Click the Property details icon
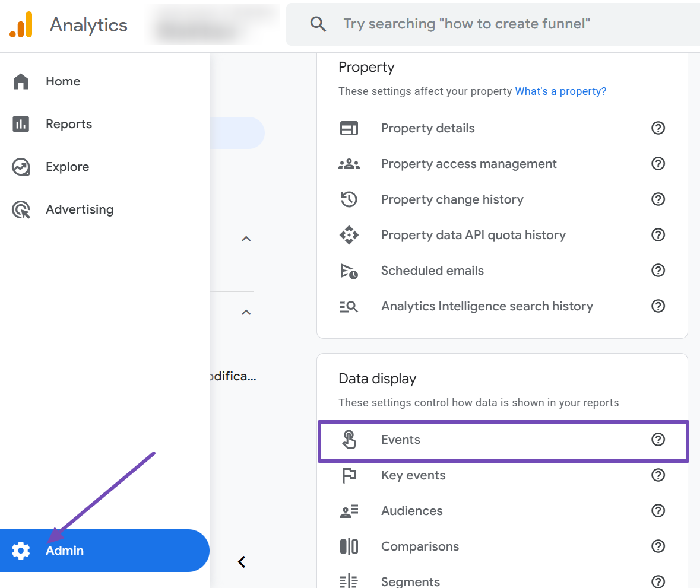This screenshot has height=588, width=700. click(x=349, y=128)
